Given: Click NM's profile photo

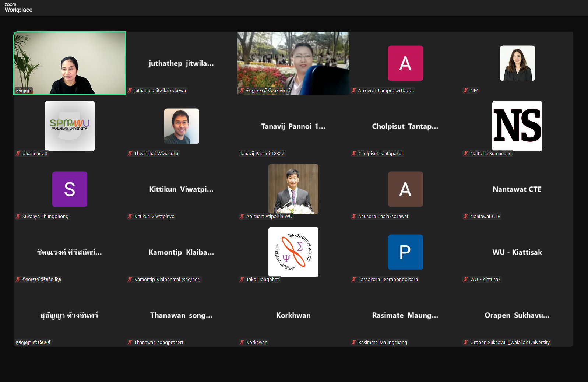Looking at the screenshot, I should click(x=517, y=63).
